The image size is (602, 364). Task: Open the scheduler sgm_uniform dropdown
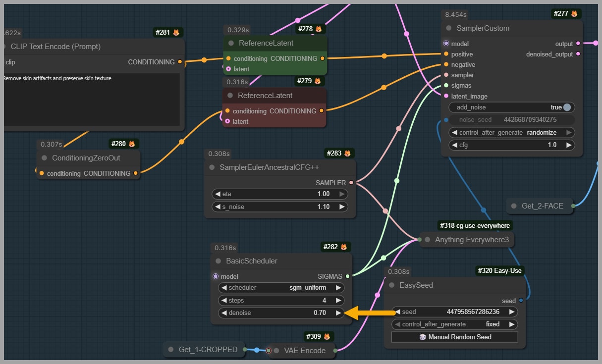(x=281, y=288)
